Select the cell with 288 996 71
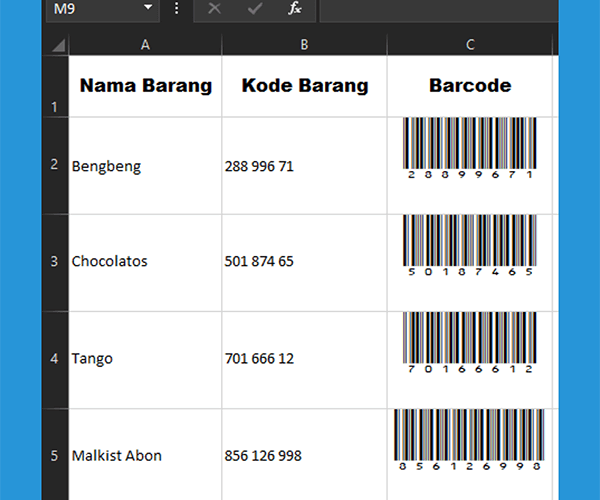The image size is (600, 500). click(304, 165)
